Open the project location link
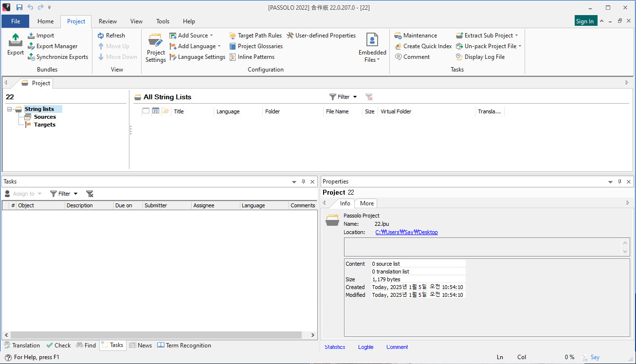This screenshot has height=364, width=636. pyautogui.click(x=406, y=232)
